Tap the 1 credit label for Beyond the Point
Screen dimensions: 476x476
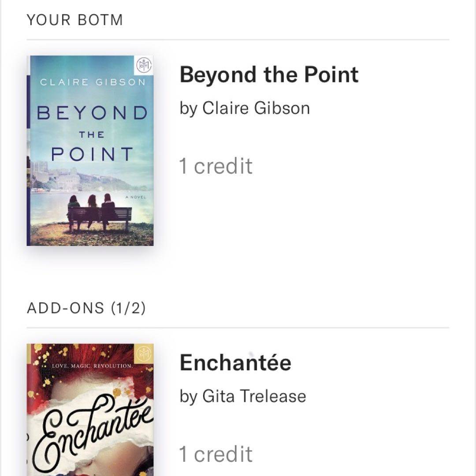coord(216,166)
